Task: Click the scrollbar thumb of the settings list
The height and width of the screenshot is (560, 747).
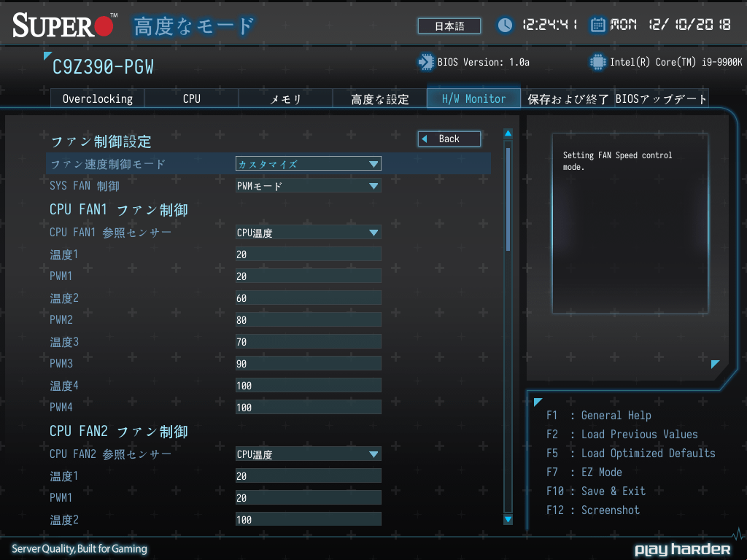Action: pos(508,199)
